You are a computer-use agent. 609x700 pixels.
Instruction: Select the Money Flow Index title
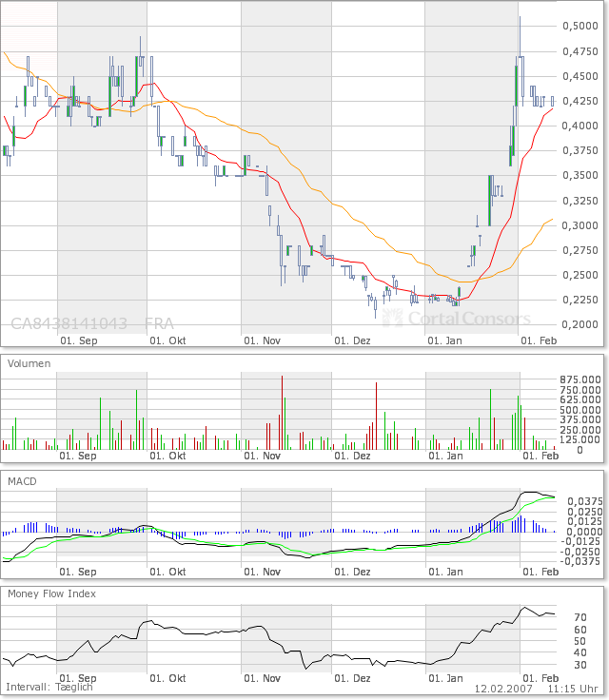(x=52, y=593)
